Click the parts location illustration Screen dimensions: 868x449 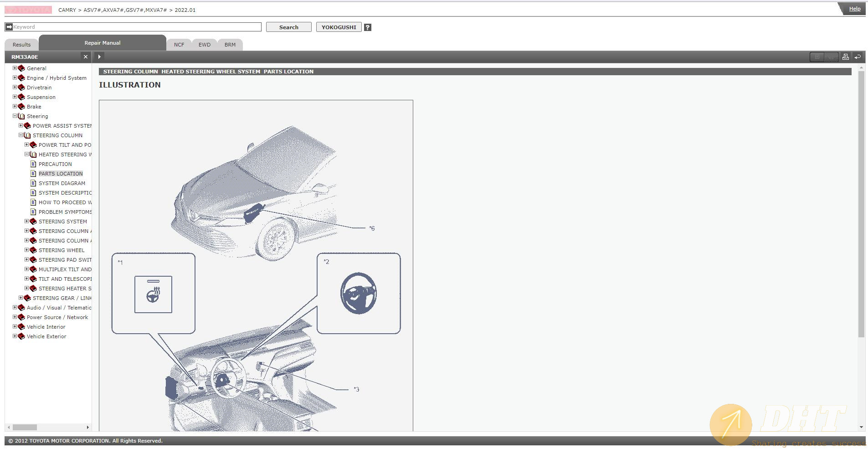point(256,266)
